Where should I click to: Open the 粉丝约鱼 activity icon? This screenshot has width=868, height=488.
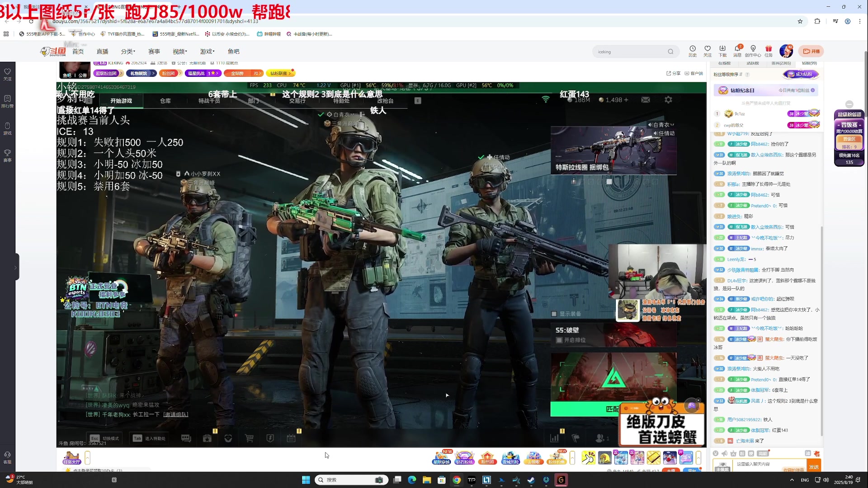tap(557, 458)
